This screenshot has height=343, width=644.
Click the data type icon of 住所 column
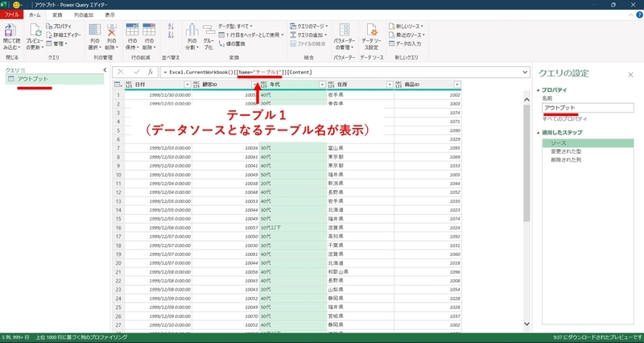[331, 85]
